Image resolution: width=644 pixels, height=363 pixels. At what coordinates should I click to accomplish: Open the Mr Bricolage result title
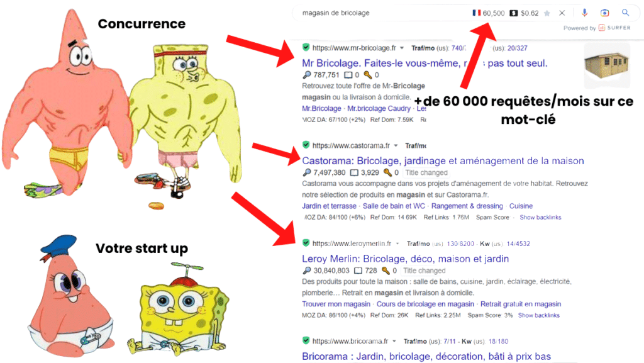click(x=425, y=64)
